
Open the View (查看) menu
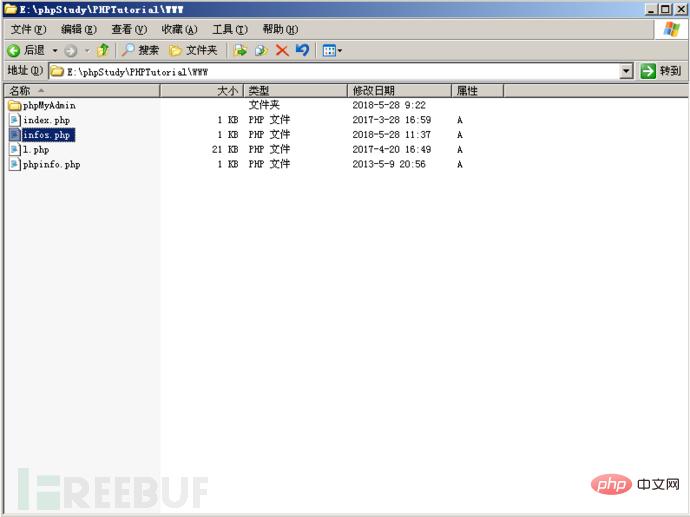(x=129, y=29)
